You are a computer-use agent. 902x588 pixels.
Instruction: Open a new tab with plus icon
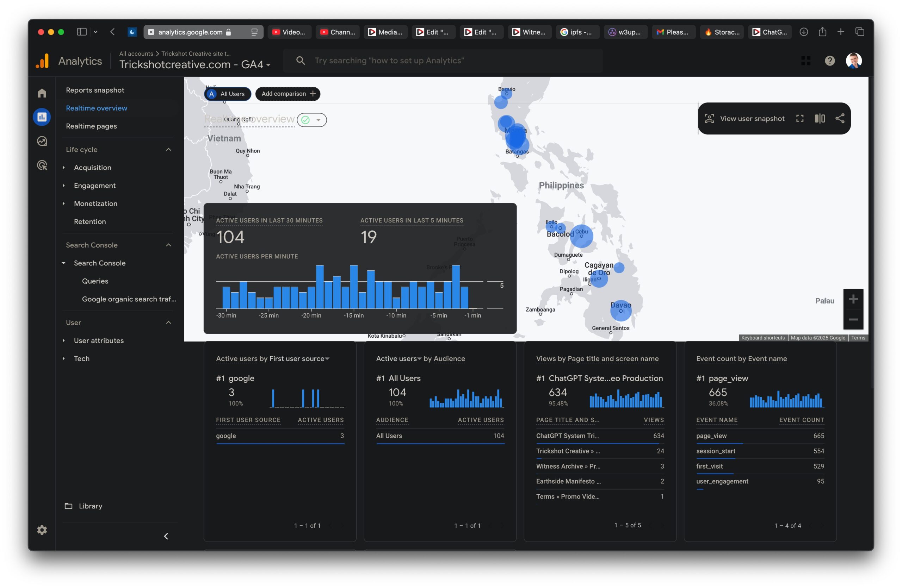[841, 32]
